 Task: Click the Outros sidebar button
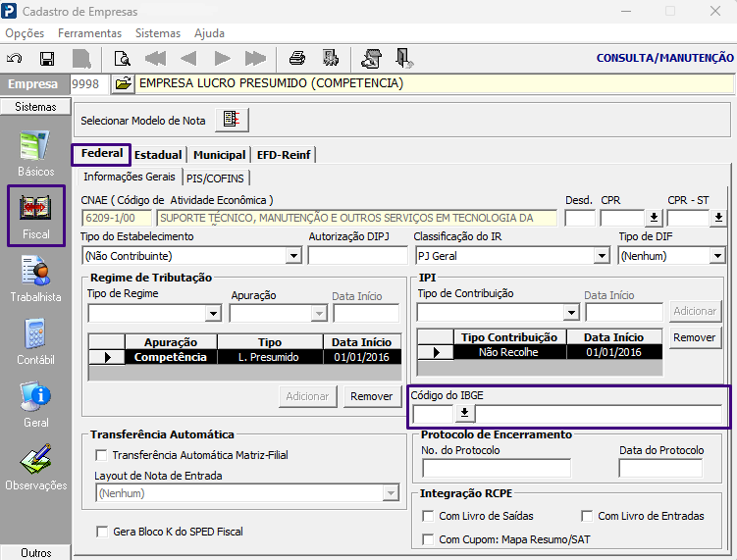[35, 552]
